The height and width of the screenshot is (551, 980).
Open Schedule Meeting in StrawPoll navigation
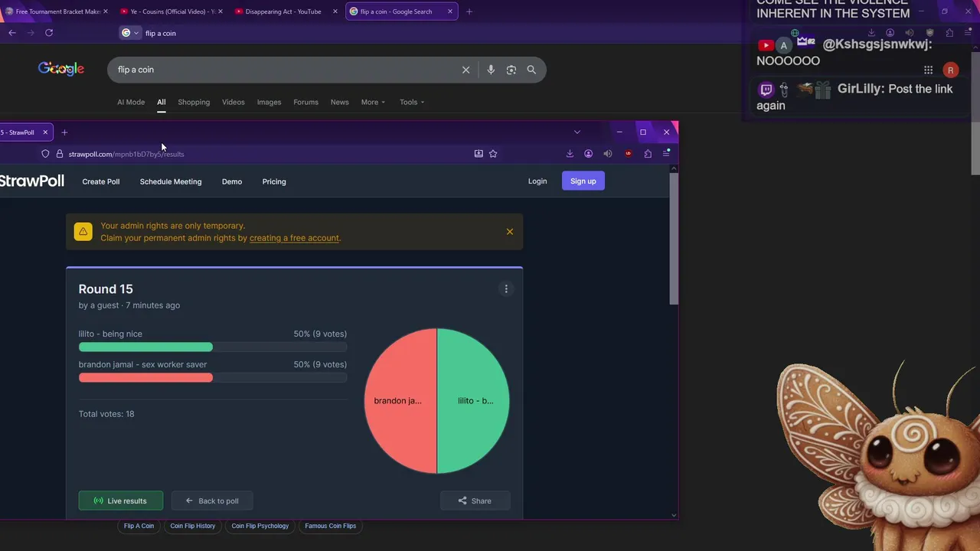(x=171, y=181)
